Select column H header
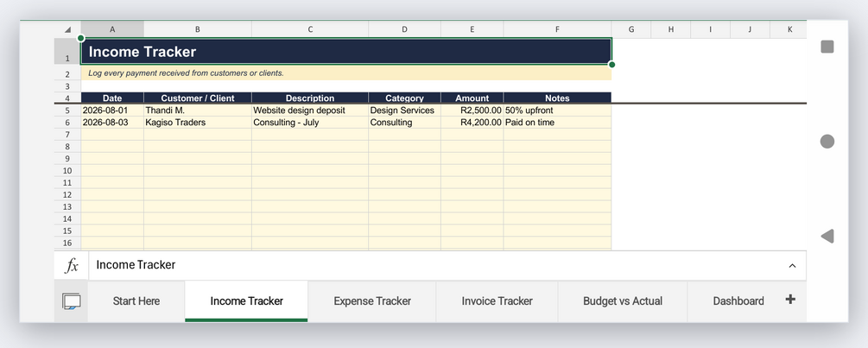This screenshot has height=348, width=868. pos(671,29)
